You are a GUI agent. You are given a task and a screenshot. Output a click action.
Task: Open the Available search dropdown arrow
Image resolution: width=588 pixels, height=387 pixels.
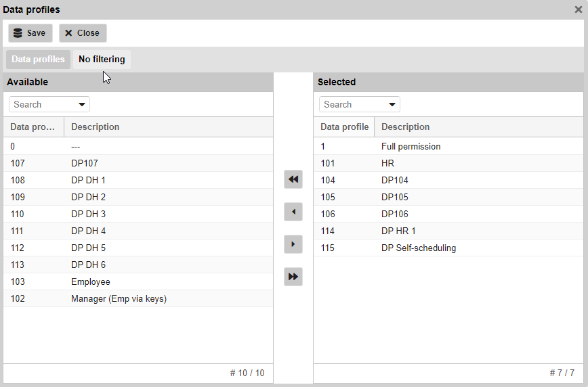[83, 104]
